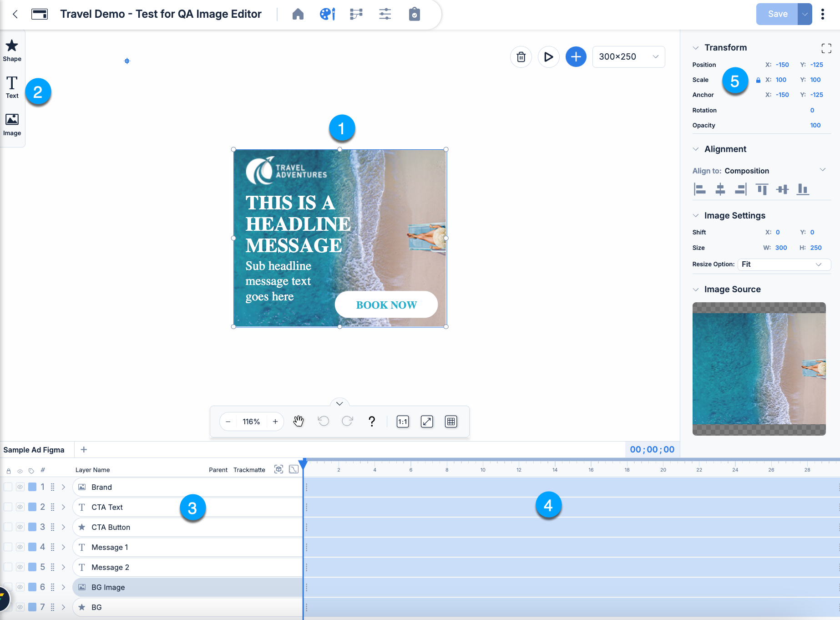The height and width of the screenshot is (620, 840).
Task: Collapse the Alignment section
Action: (696, 149)
